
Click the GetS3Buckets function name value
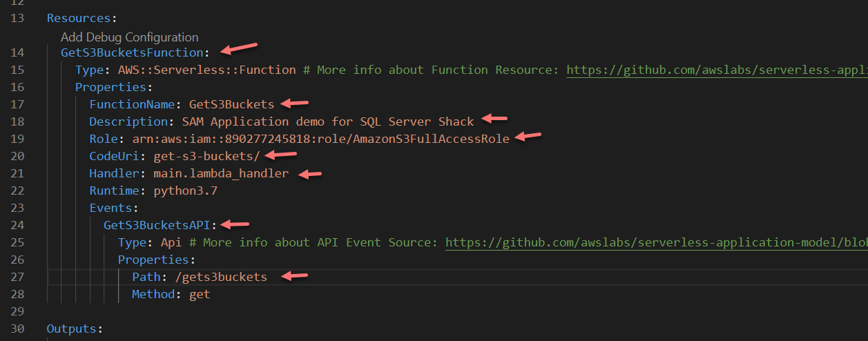[x=231, y=104]
